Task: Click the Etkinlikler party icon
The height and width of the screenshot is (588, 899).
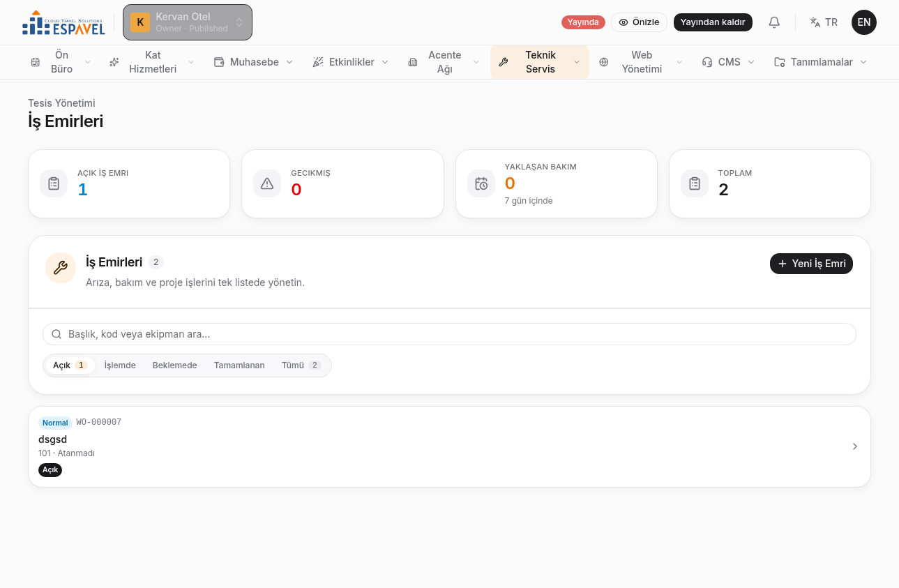Action: pyautogui.click(x=318, y=62)
